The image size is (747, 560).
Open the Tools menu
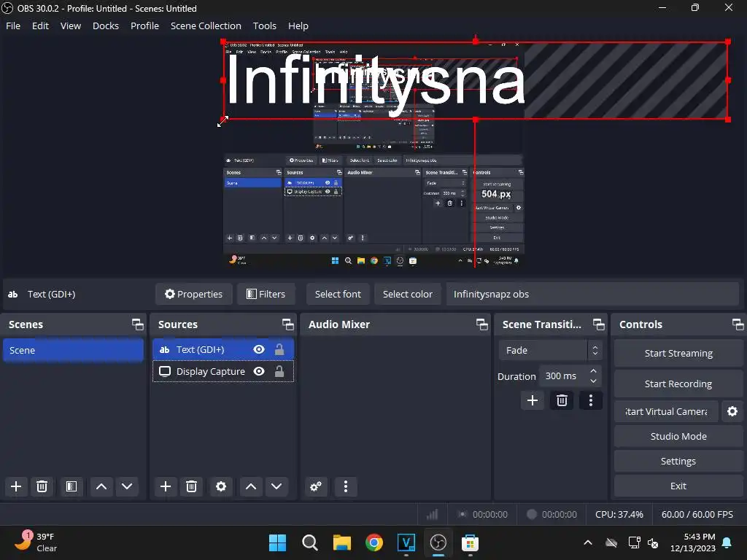(x=264, y=26)
